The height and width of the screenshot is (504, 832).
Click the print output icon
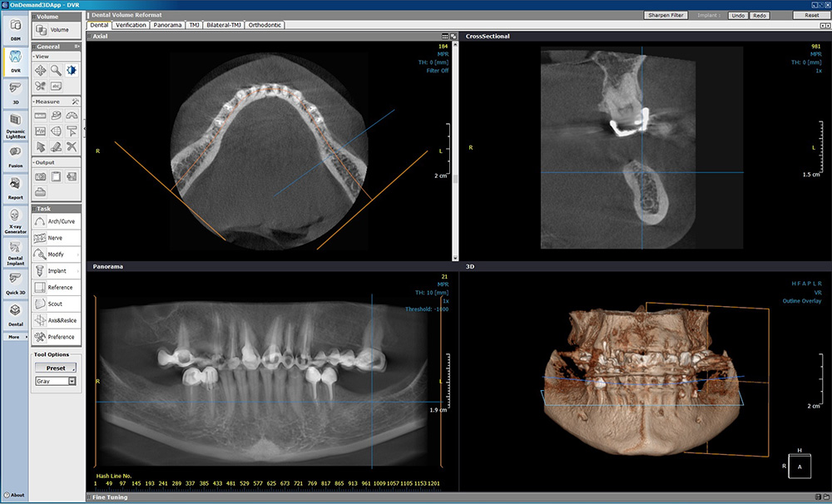[x=40, y=192]
